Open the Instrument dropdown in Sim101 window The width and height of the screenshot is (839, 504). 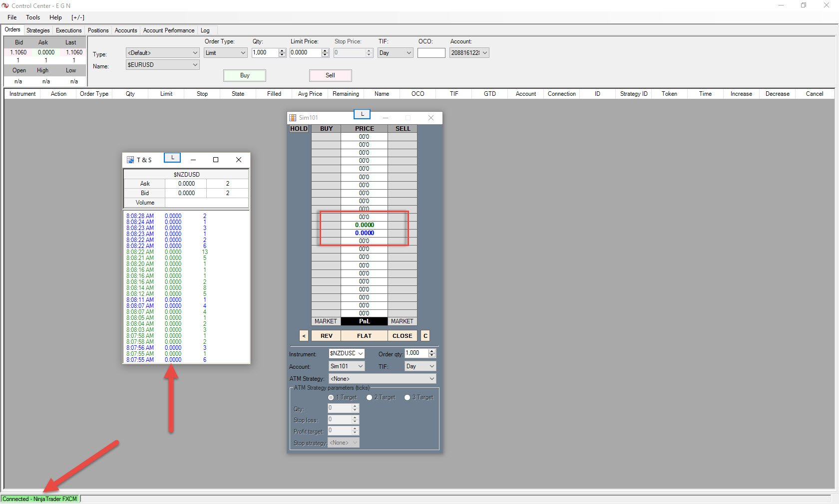347,353
